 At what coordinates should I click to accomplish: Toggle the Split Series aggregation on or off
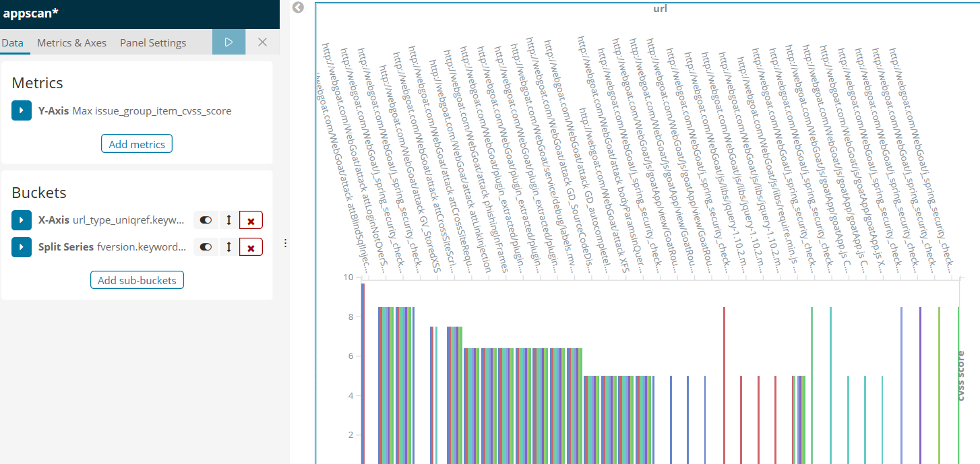206,247
